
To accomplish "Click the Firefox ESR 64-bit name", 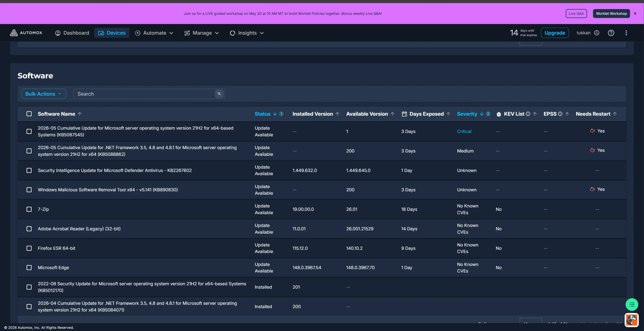I will point(57,248).
